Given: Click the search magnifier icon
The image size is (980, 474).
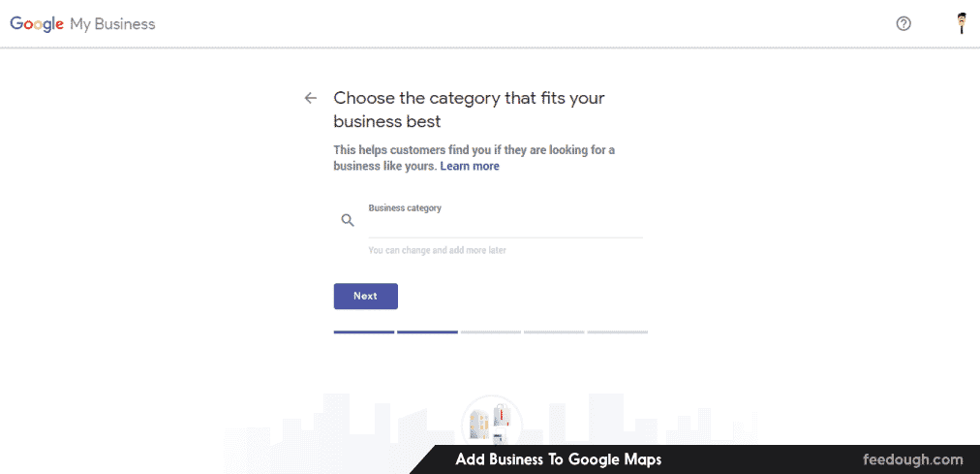Looking at the screenshot, I should (349, 221).
